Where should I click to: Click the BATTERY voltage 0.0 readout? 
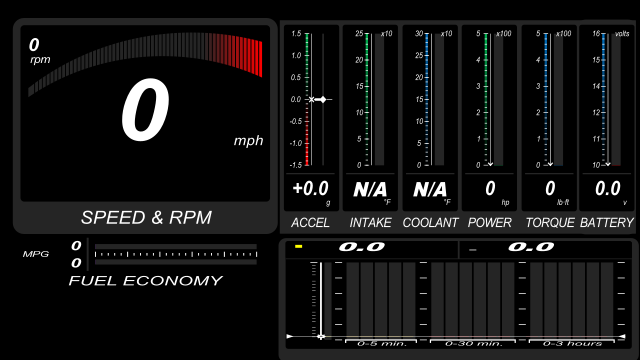tap(607, 189)
